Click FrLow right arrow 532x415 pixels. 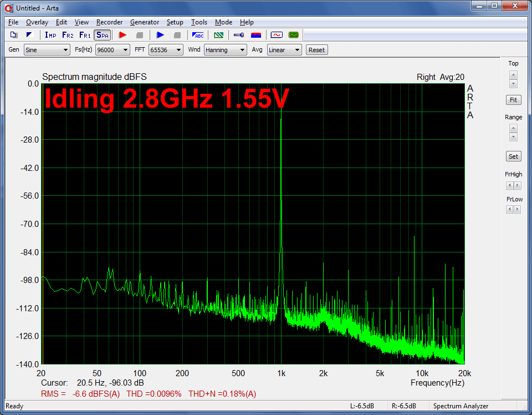pos(518,210)
